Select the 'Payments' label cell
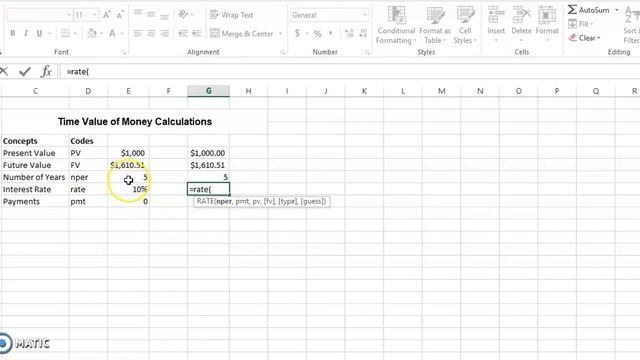This screenshot has width=640, height=360. [x=35, y=202]
